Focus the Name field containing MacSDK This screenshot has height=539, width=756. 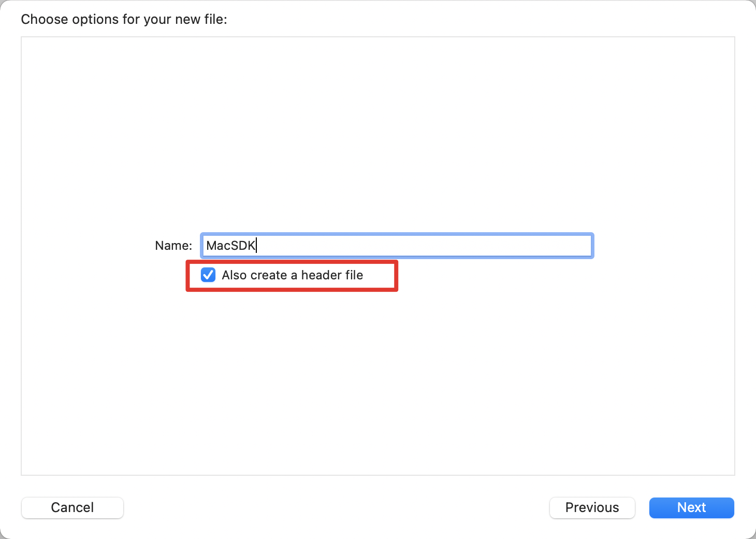(397, 246)
